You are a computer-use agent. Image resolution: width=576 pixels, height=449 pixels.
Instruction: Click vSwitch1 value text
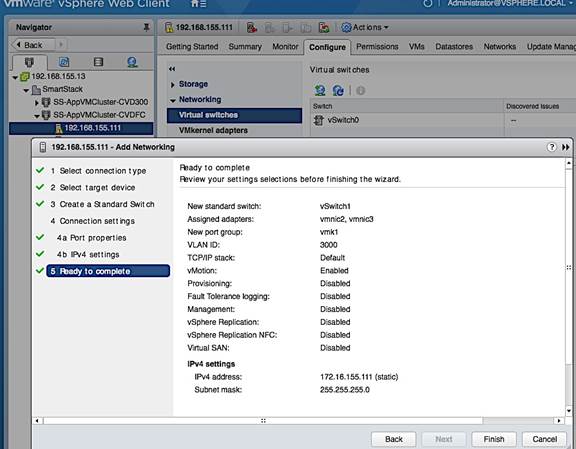pos(335,206)
